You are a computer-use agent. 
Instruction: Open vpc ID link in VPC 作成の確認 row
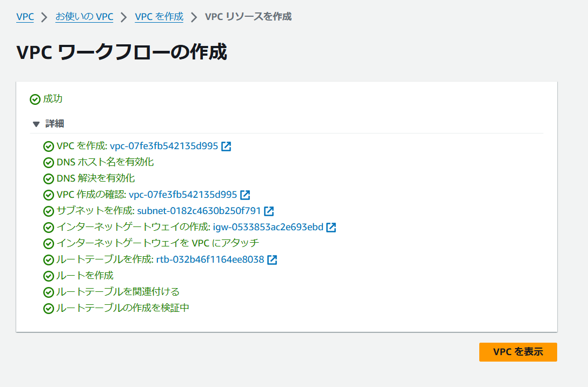pyautogui.click(x=183, y=195)
